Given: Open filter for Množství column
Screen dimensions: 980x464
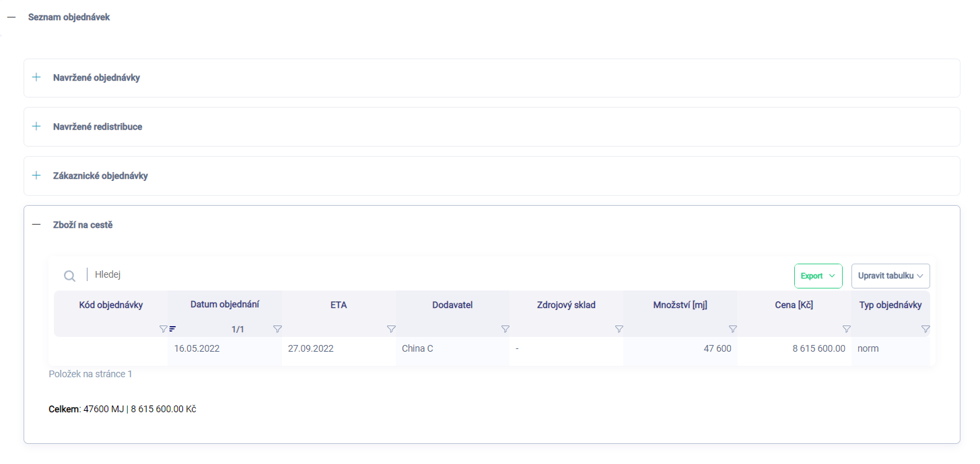Looking at the screenshot, I should [732, 329].
